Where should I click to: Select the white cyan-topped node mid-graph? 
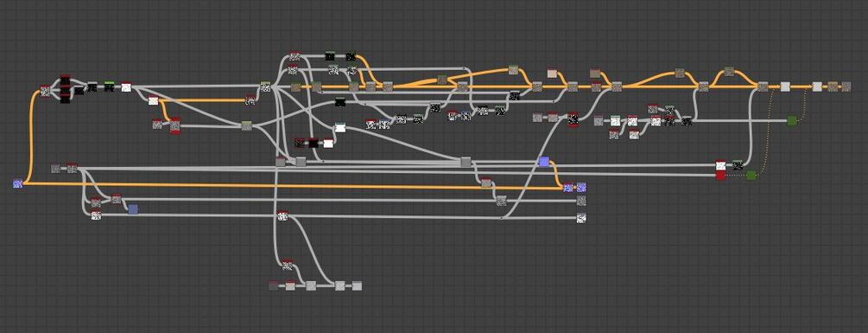tap(340, 127)
